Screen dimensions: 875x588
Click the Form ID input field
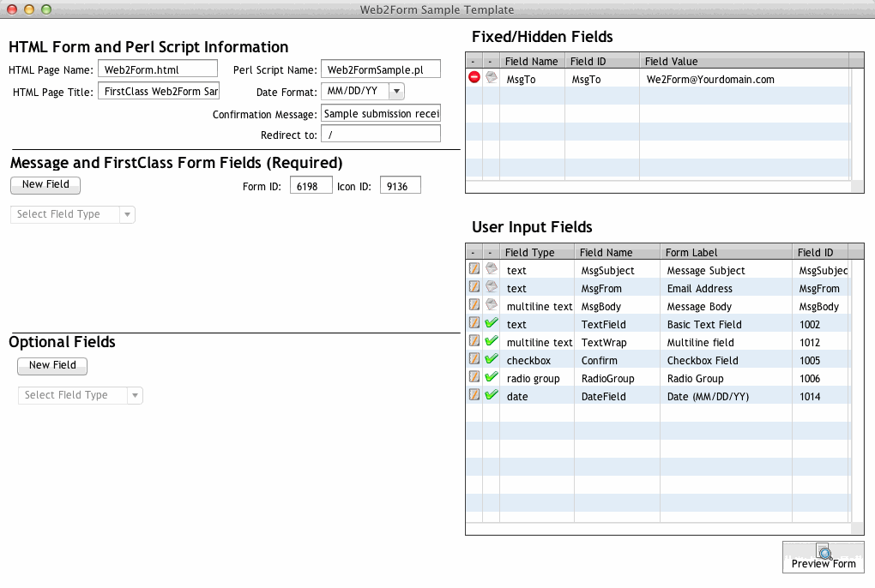click(x=311, y=186)
